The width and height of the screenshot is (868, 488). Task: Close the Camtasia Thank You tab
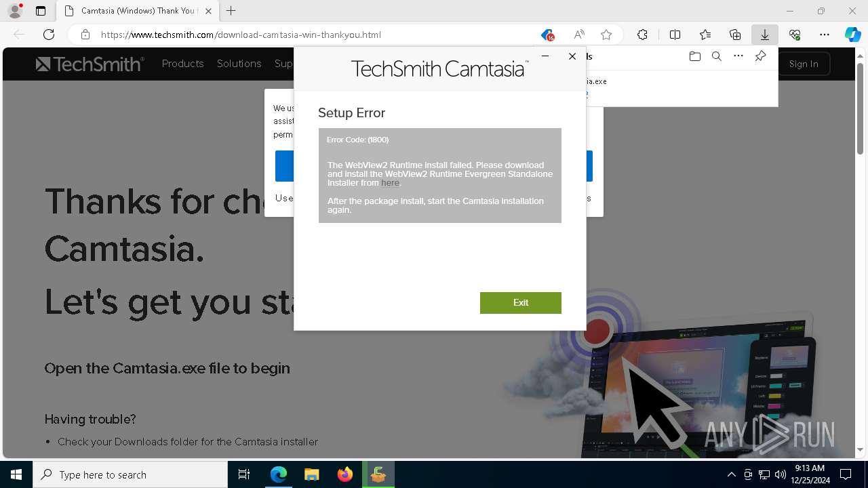[208, 11]
